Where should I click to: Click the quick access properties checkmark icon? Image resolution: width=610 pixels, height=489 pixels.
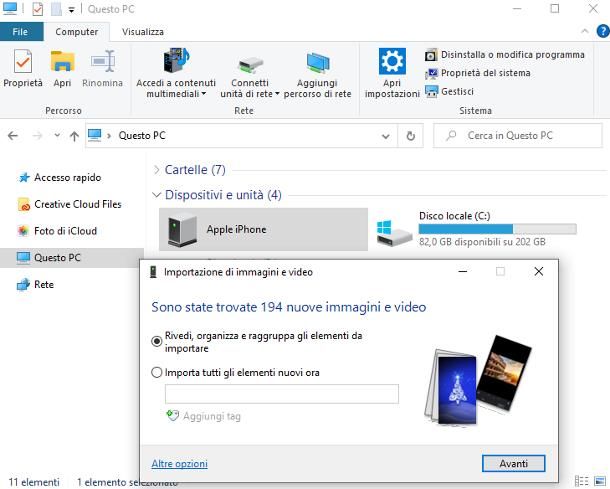[37, 9]
